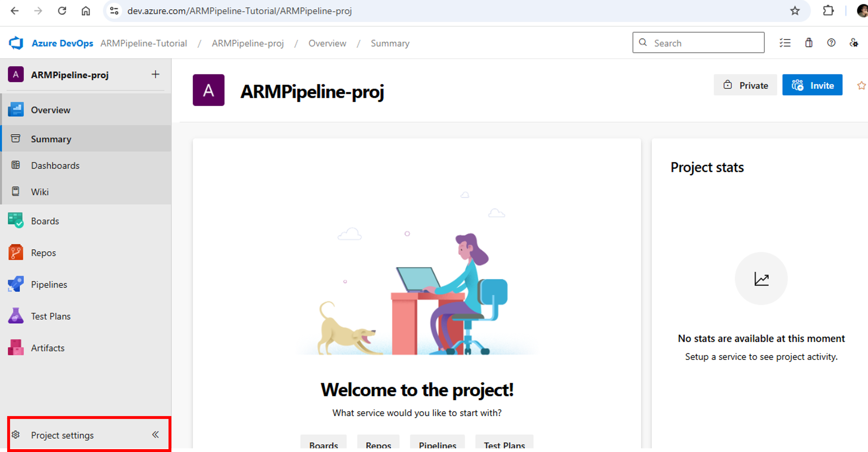Open Dashboards from the sidebar
This screenshot has height=452, width=868.
(x=55, y=165)
